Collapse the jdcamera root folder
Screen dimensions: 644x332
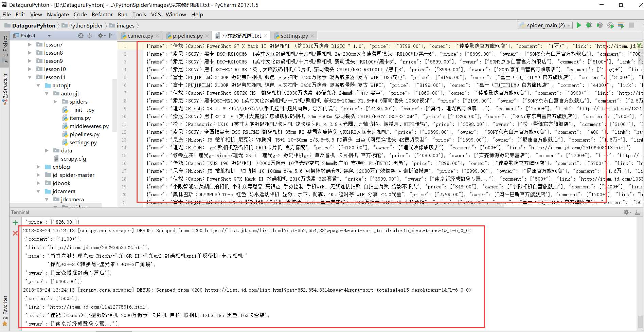38,191
